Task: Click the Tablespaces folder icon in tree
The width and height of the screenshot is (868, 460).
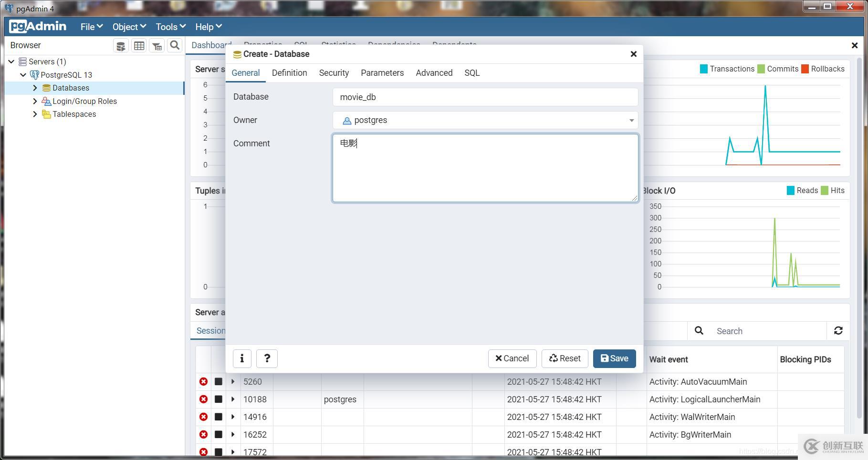Action: (46, 114)
